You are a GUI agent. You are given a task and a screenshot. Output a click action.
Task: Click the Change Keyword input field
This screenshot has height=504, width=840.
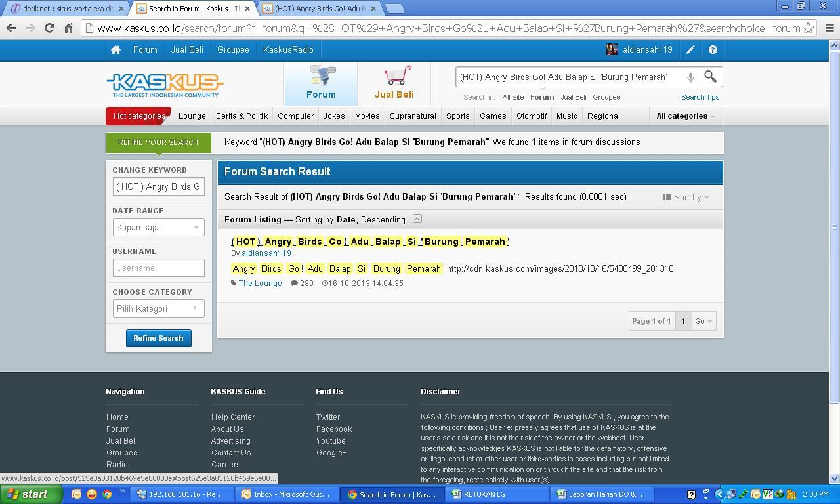[x=158, y=186]
